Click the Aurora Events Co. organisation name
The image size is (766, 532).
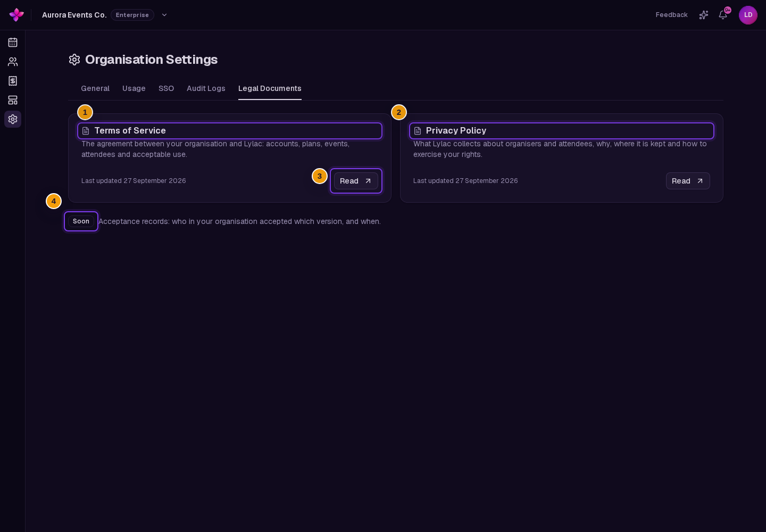[74, 15]
